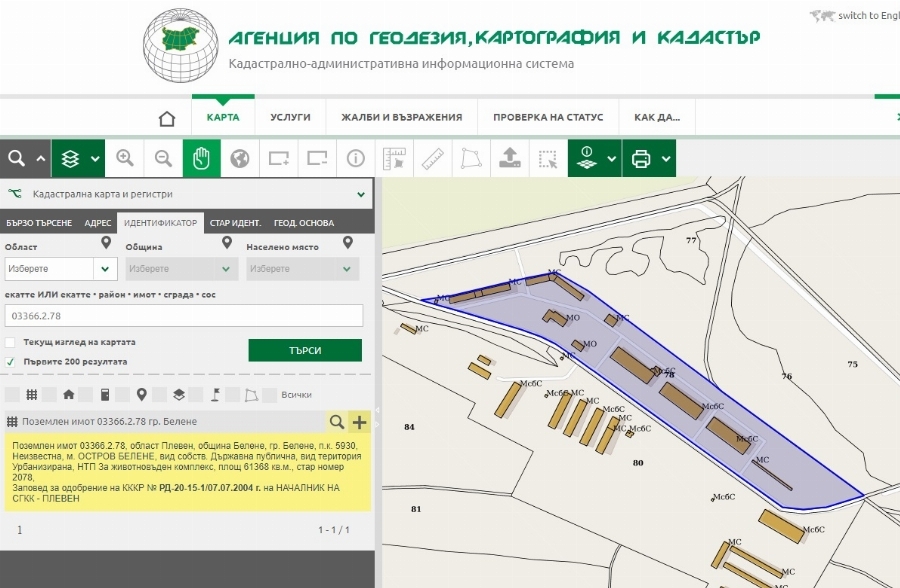900x588 pixels.
Task: Open the info identify tool
Action: pos(355,158)
